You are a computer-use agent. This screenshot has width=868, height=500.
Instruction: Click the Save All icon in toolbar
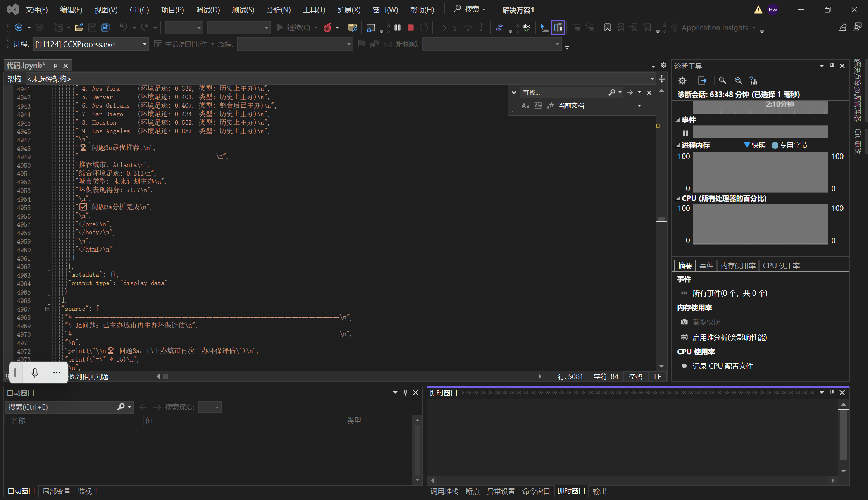click(105, 28)
